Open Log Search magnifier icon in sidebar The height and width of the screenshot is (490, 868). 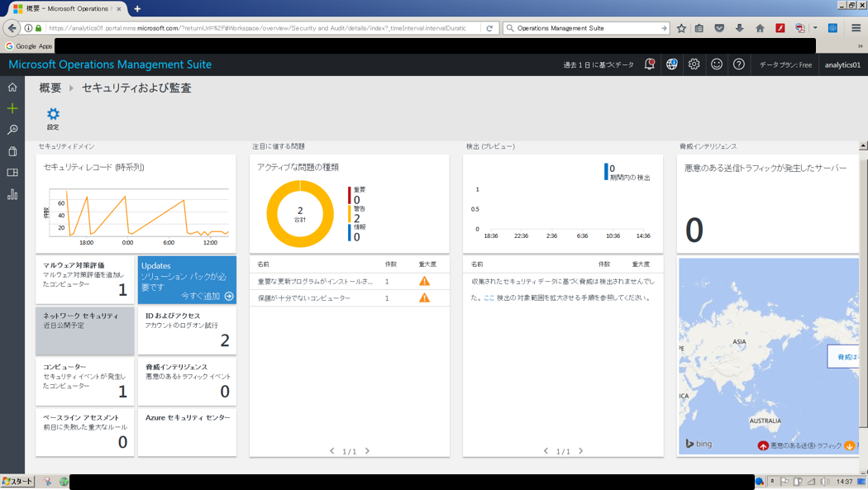[x=12, y=130]
